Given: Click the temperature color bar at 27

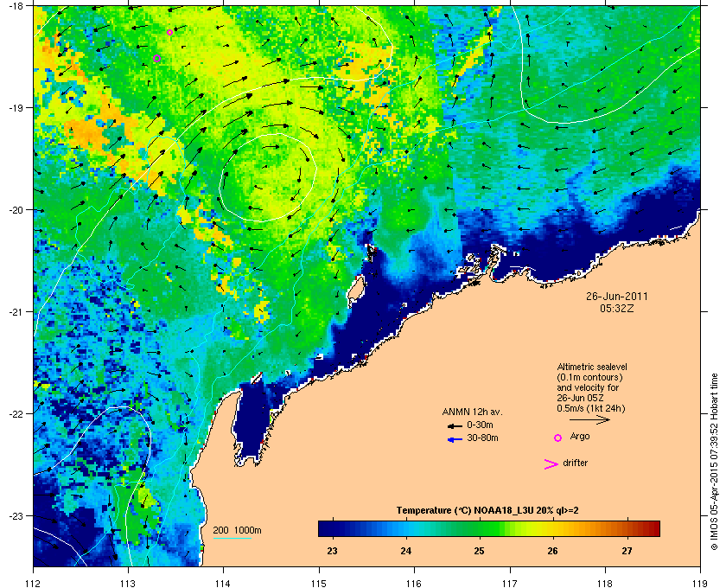Looking at the screenshot, I should (627, 528).
